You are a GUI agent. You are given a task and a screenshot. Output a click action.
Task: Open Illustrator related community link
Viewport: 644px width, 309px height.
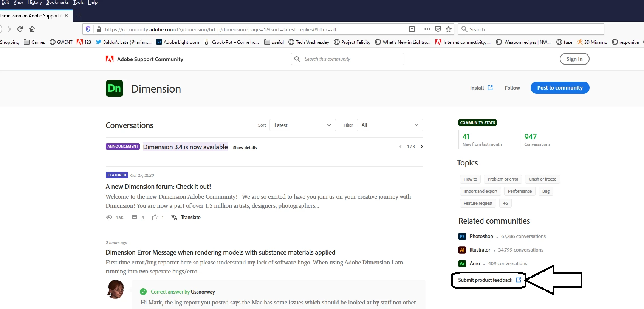click(480, 250)
